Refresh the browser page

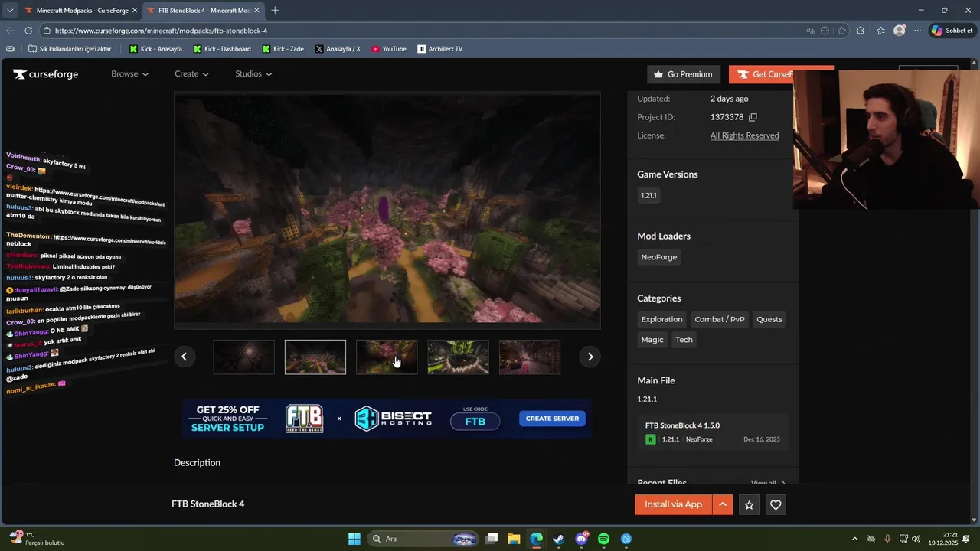pos(28,31)
